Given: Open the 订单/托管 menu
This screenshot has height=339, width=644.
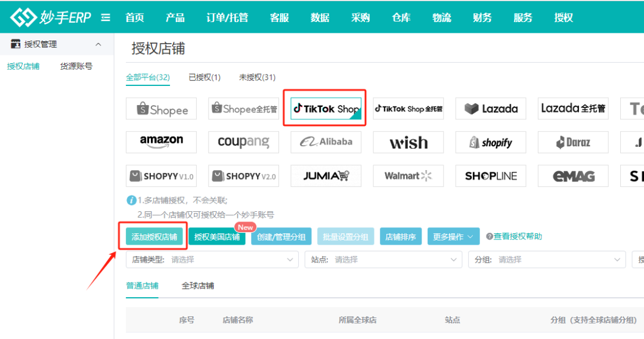Looking at the screenshot, I should tap(227, 18).
